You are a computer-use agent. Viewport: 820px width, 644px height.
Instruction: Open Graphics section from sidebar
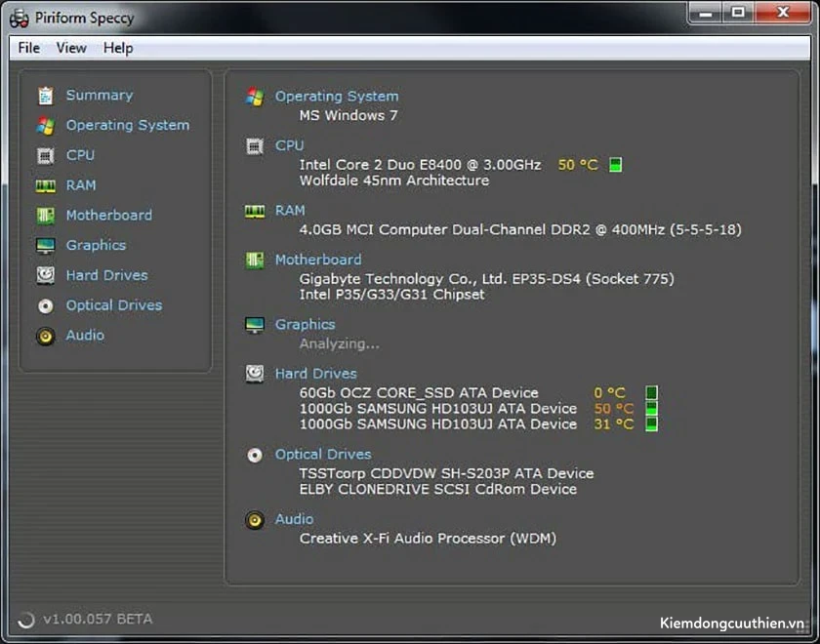pyautogui.click(x=96, y=245)
